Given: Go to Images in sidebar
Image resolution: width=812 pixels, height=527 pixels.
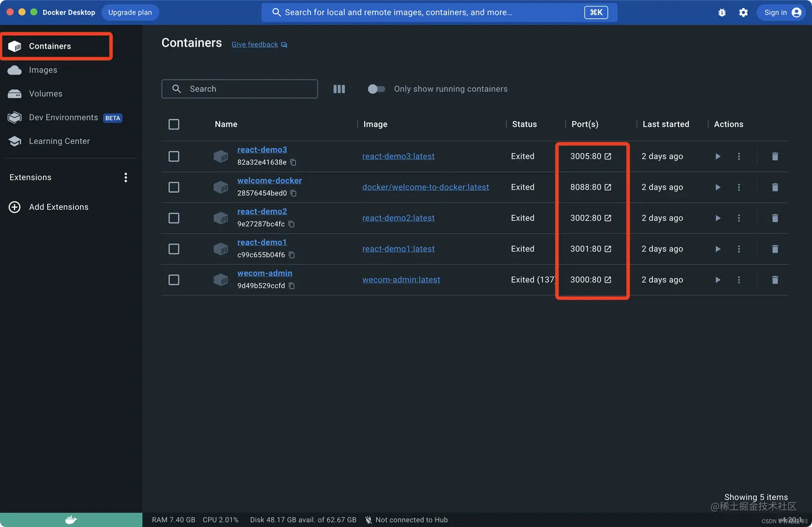Looking at the screenshot, I should [x=43, y=70].
